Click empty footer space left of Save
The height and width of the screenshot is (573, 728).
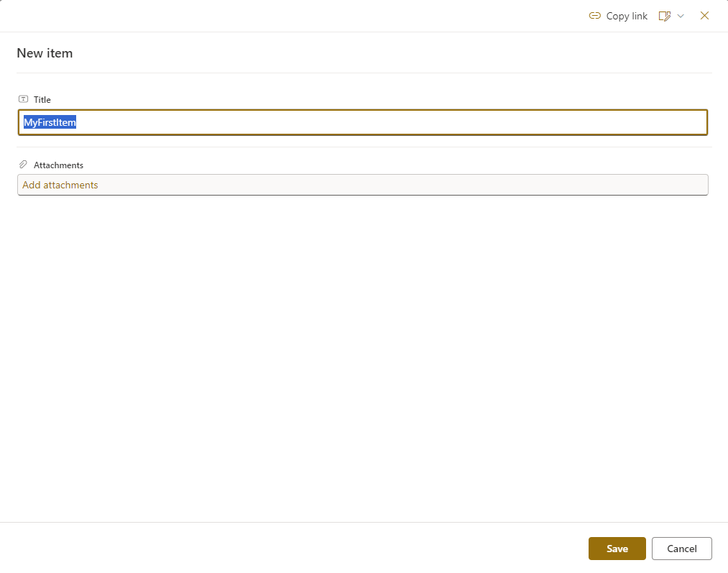[x=287, y=548]
